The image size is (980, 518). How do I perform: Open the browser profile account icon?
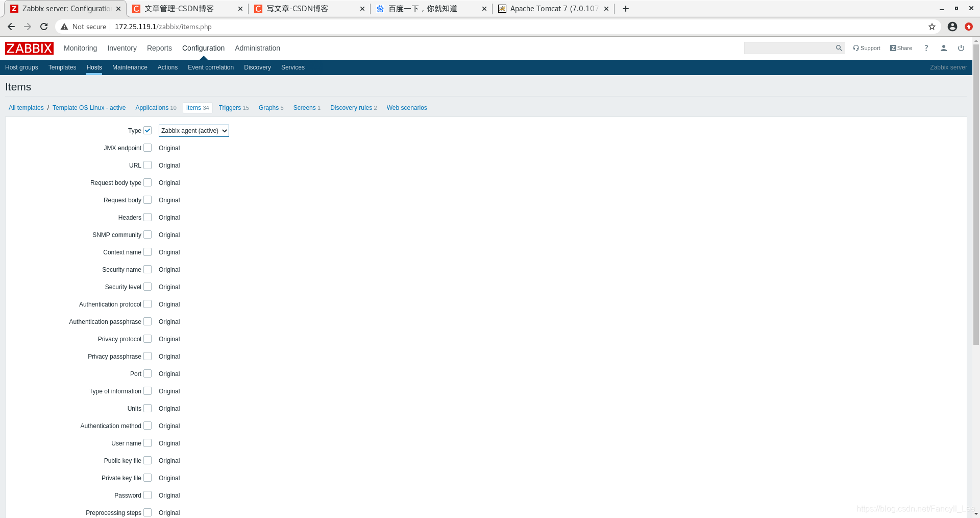pos(952,27)
